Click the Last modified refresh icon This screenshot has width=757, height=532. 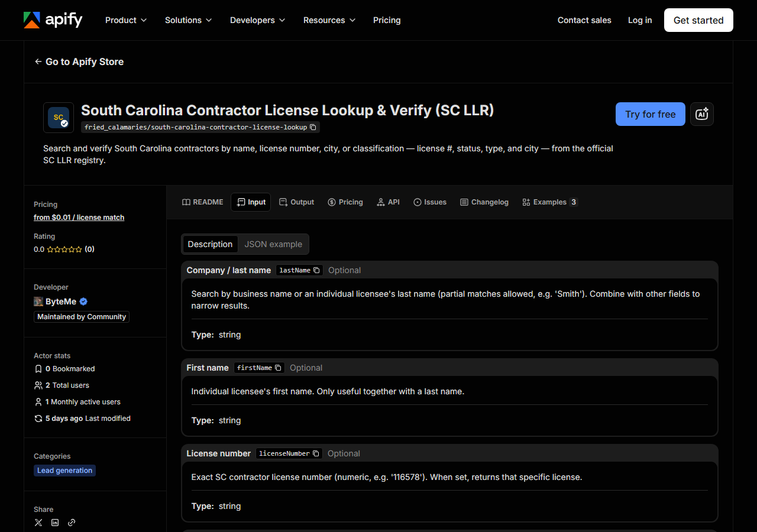tap(38, 419)
